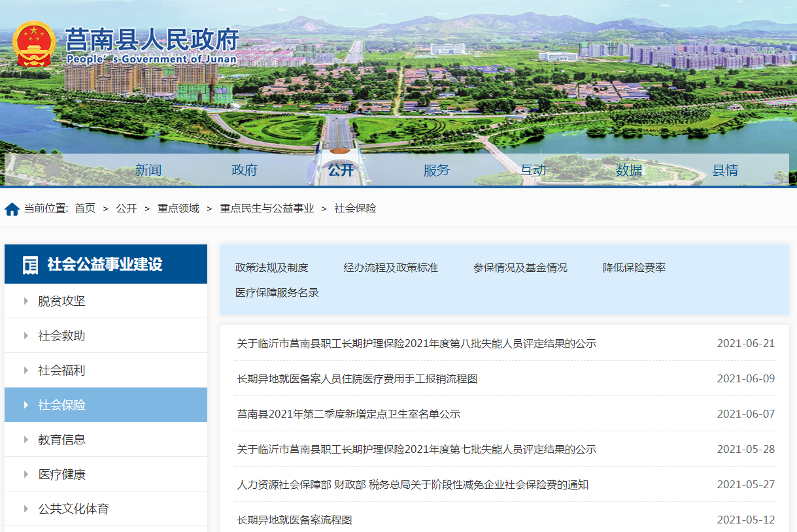Click 公开 in the breadcrumb trail
Image resolution: width=797 pixels, height=532 pixels.
126,208
